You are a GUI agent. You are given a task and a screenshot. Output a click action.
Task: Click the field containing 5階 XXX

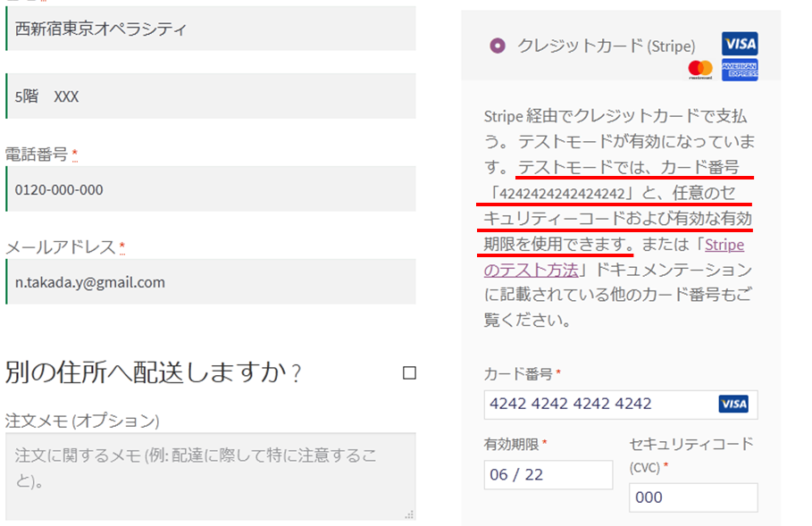[211, 96]
